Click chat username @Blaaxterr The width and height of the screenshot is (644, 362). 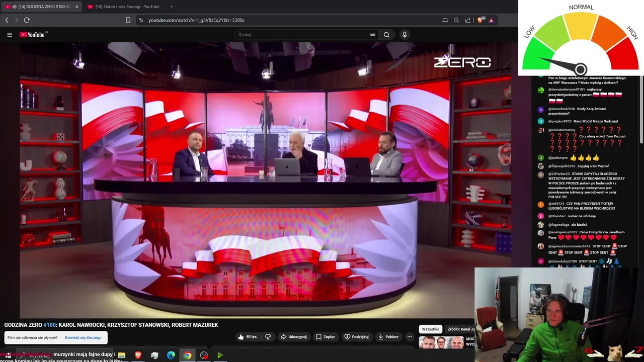pos(557,216)
